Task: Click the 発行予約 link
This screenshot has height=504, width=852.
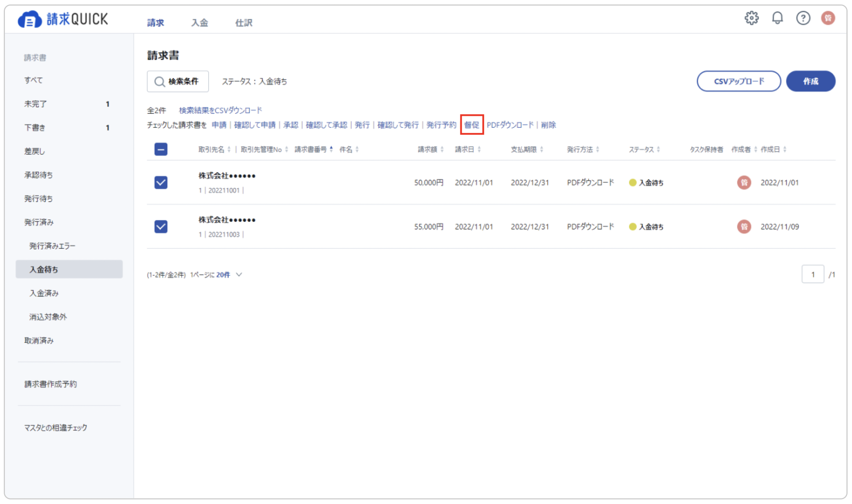Action: 441,125
